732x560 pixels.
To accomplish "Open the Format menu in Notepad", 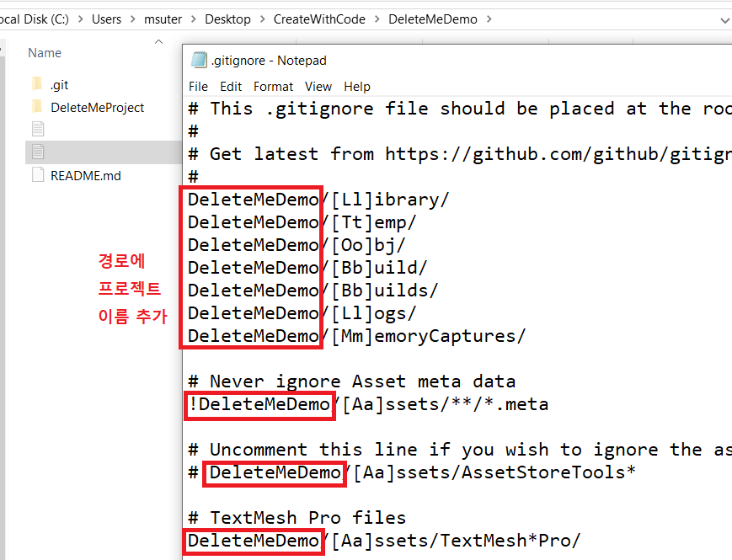I will (x=273, y=87).
